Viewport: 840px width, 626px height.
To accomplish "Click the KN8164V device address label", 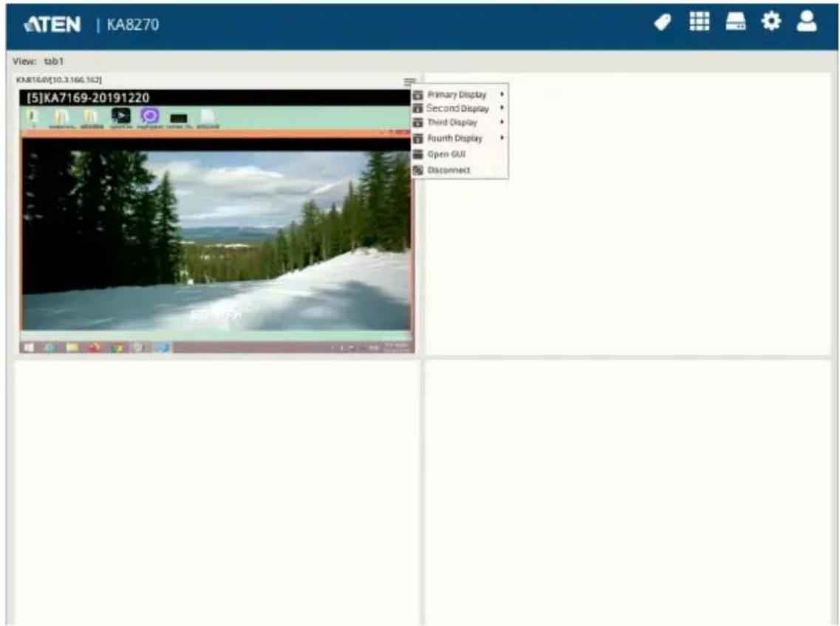I will [x=59, y=80].
